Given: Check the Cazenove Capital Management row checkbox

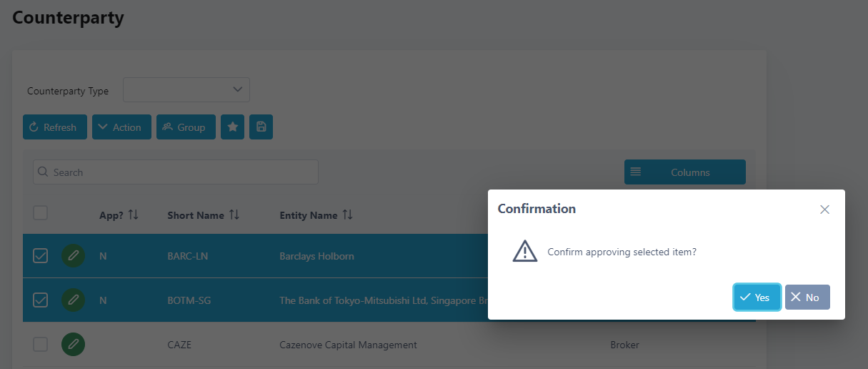Looking at the screenshot, I should click(41, 345).
